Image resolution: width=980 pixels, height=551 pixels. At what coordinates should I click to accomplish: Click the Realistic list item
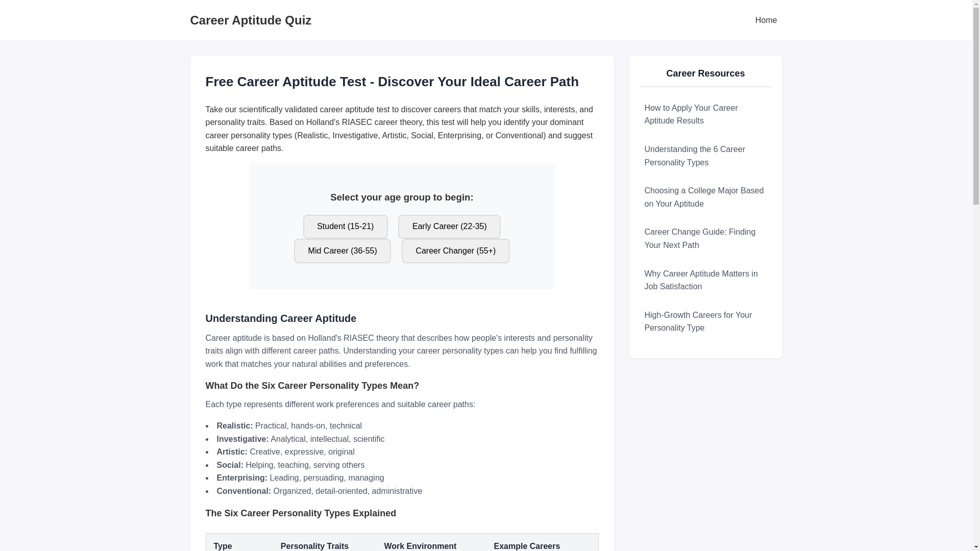click(289, 426)
